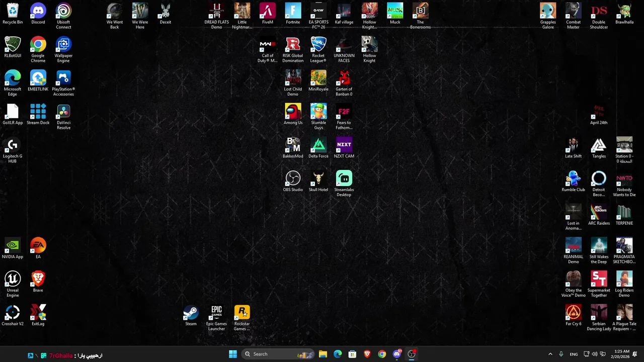Open Wallpaper Engine shortcut
Viewport: 644px width, 362px height.
click(x=63, y=50)
